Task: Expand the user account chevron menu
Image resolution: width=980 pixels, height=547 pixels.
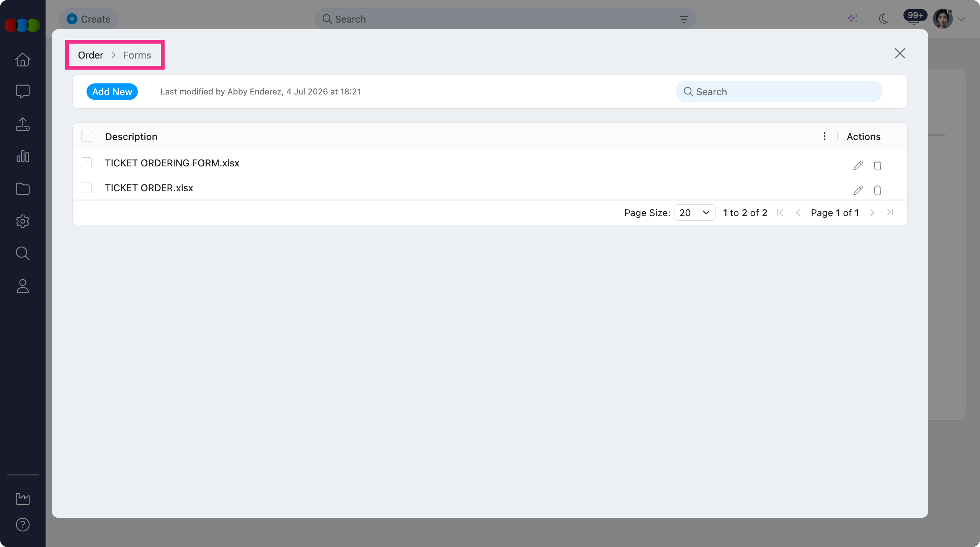Action: (961, 19)
